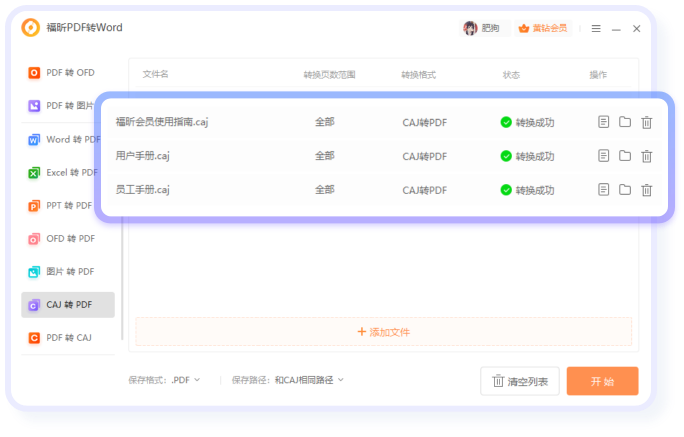684x437 pixels.
Task: Click page range 全部 for 福昕会员使用指南.caj
Action: [x=325, y=122]
